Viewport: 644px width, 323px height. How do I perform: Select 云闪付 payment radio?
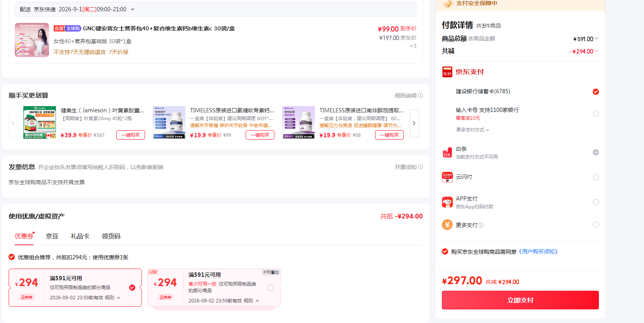(596, 177)
